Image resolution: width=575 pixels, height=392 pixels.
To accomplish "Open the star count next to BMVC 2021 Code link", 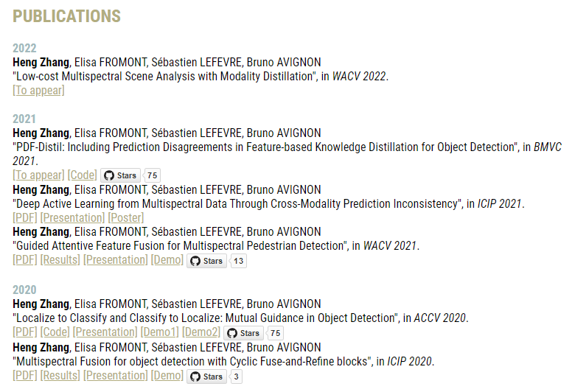I will [153, 175].
